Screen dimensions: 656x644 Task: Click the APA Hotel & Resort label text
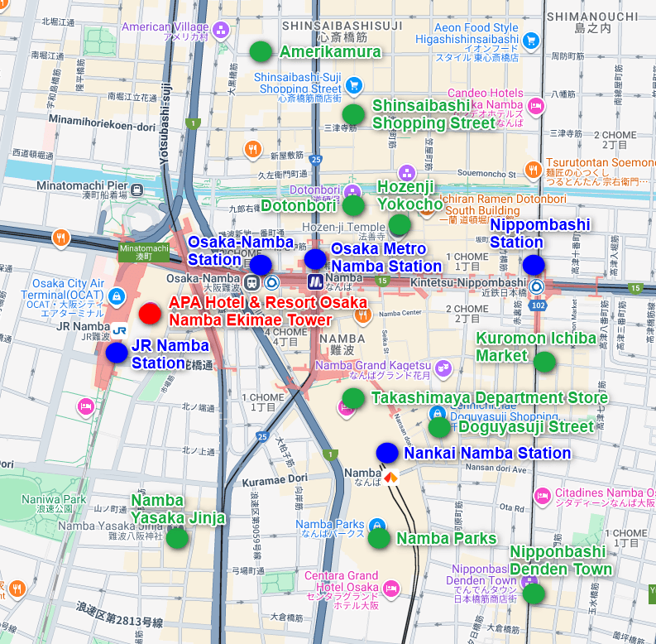268,311
